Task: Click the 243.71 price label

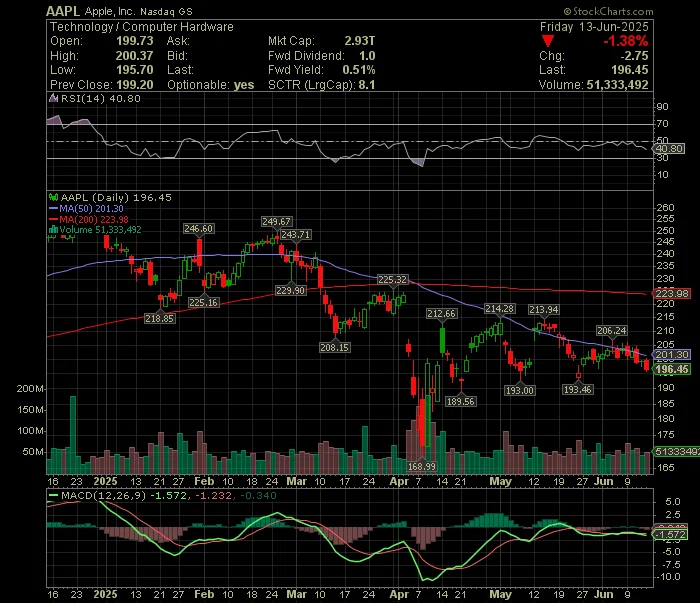Action: pyautogui.click(x=296, y=234)
